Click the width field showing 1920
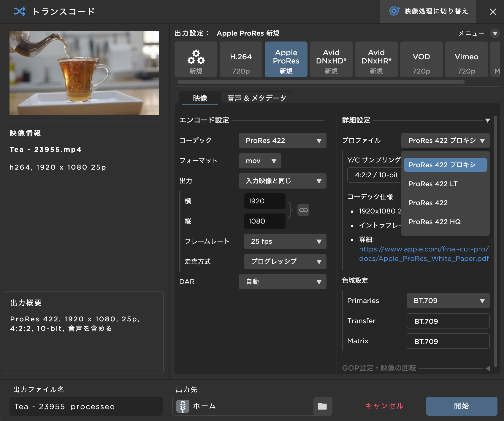504x421 pixels. (265, 201)
